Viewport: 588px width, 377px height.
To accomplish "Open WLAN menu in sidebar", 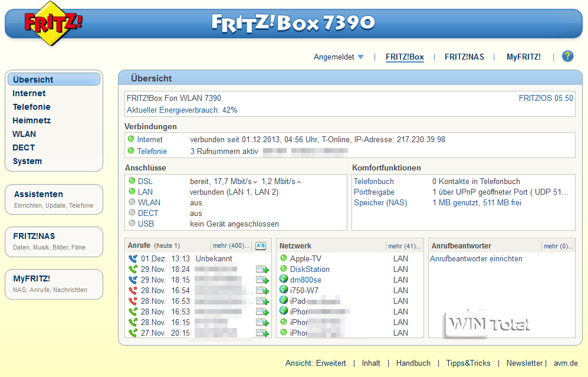I will (x=24, y=134).
